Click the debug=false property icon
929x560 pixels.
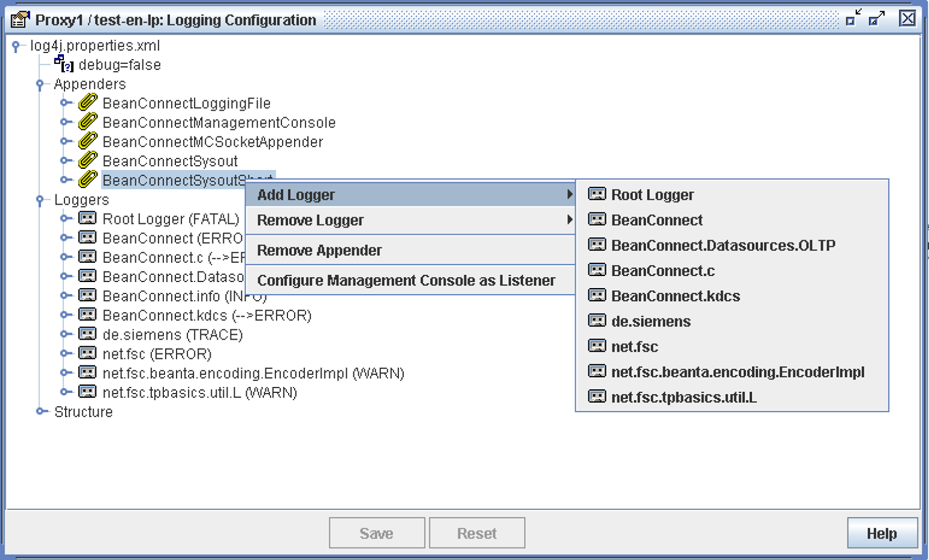64,64
